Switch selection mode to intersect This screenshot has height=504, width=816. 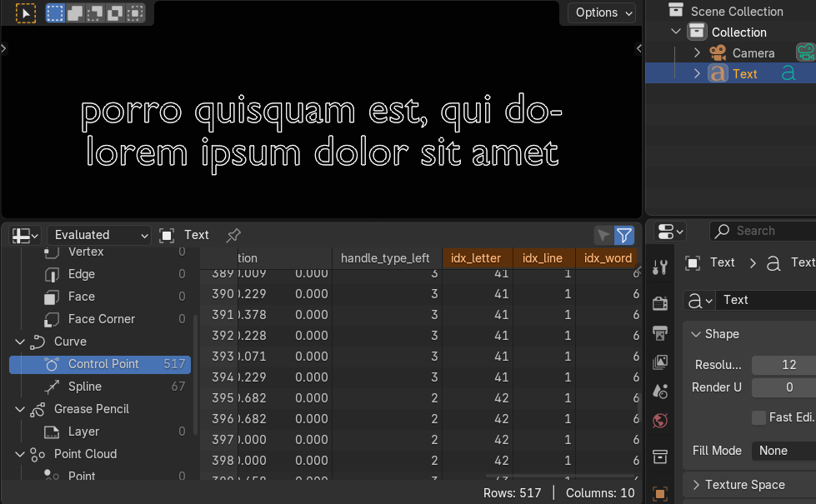coord(135,13)
